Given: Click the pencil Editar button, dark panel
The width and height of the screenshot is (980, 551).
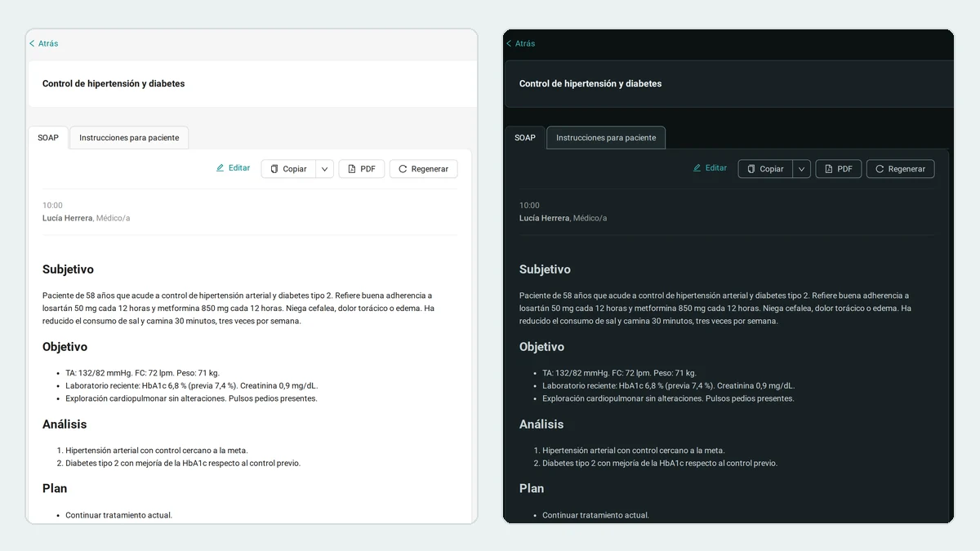Looking at the screenshot, I should pyautogui.click(x=710, y=168).
